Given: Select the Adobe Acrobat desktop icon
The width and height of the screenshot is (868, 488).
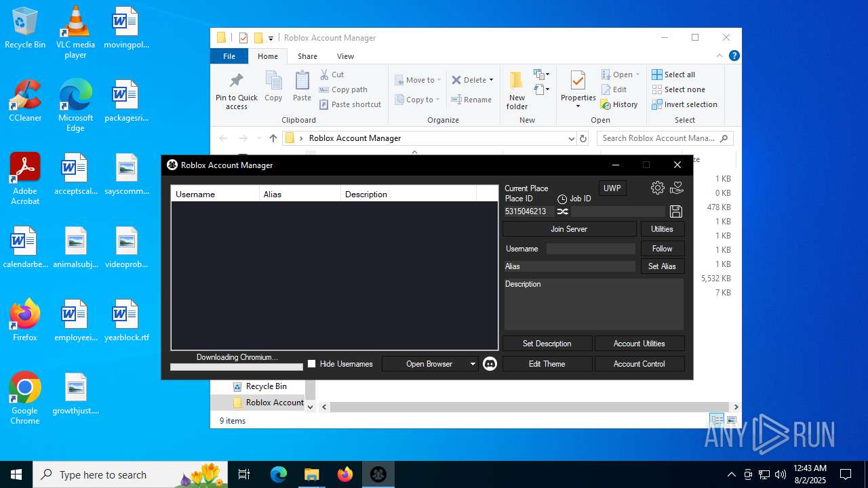Looking at the screenshot, I should click(25, 178).
